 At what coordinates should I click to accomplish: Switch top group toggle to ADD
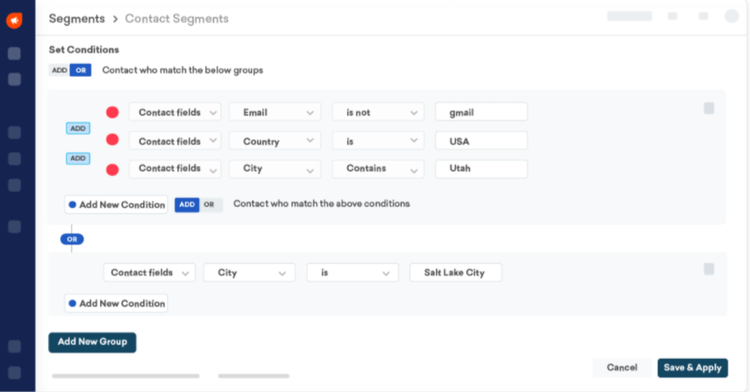click(x=59, y=70)
